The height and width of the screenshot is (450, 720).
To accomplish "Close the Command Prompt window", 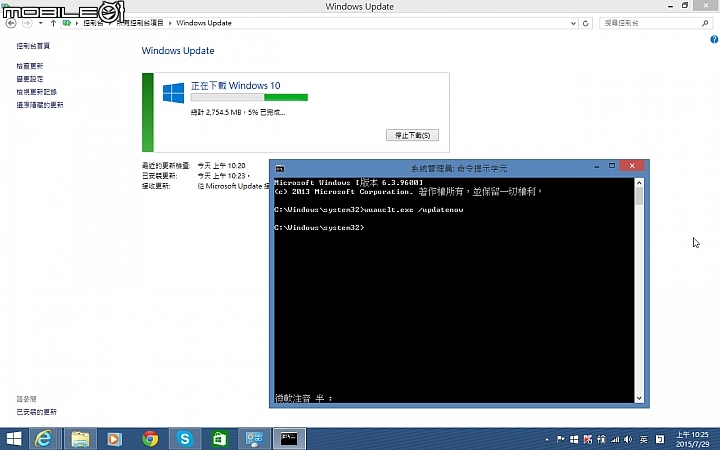I will (632, 166).
